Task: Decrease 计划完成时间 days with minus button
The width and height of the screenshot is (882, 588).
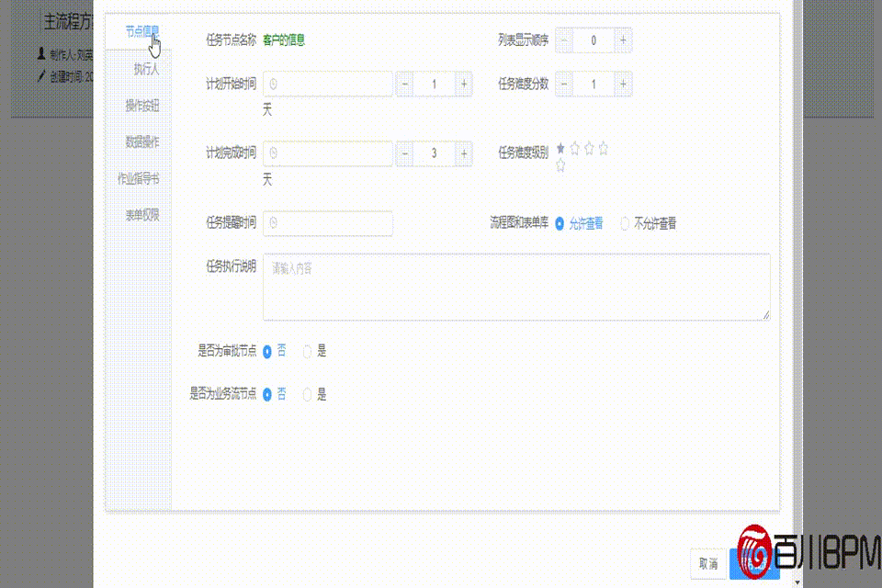Action: (404, 153)
